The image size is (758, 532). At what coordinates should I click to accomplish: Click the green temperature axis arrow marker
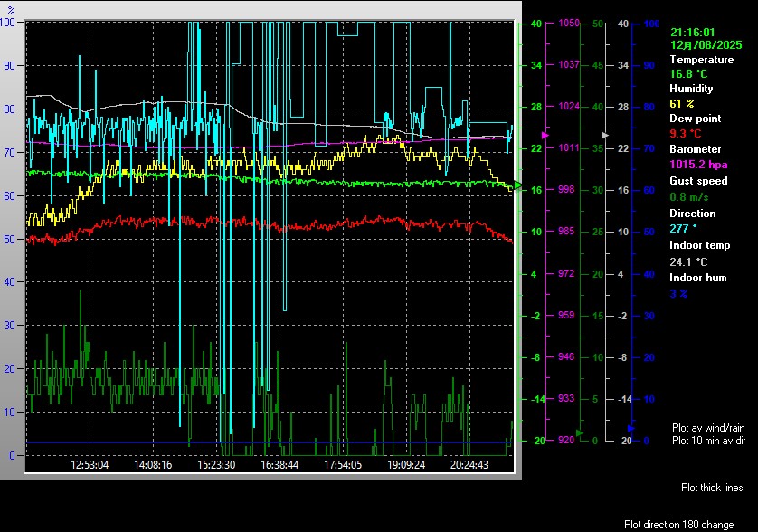click(518, 185)
